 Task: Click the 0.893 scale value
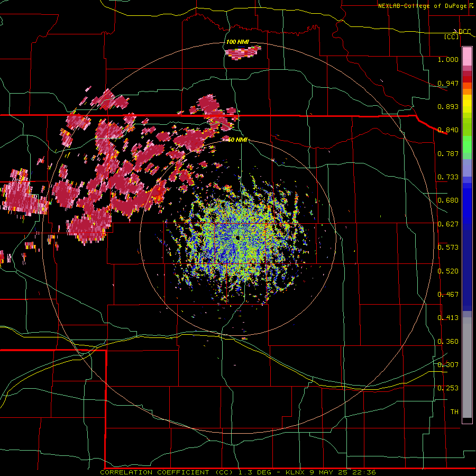point(448,106)
